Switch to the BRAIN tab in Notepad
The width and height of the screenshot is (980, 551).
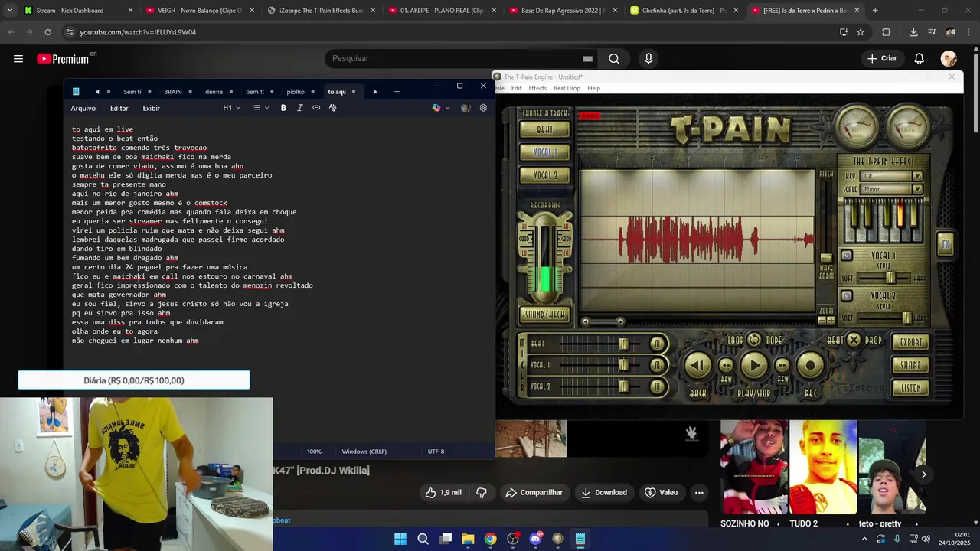pos(173,92)
